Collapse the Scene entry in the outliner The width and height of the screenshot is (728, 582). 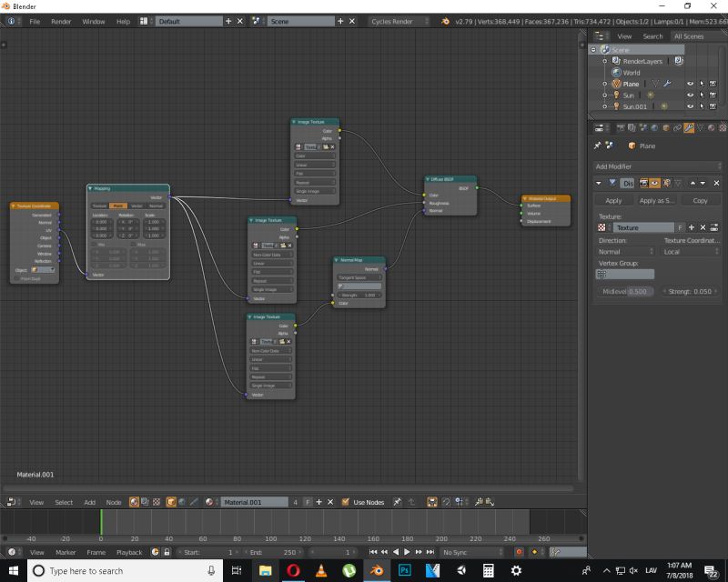pyautogui.click(x=593, y=49)
